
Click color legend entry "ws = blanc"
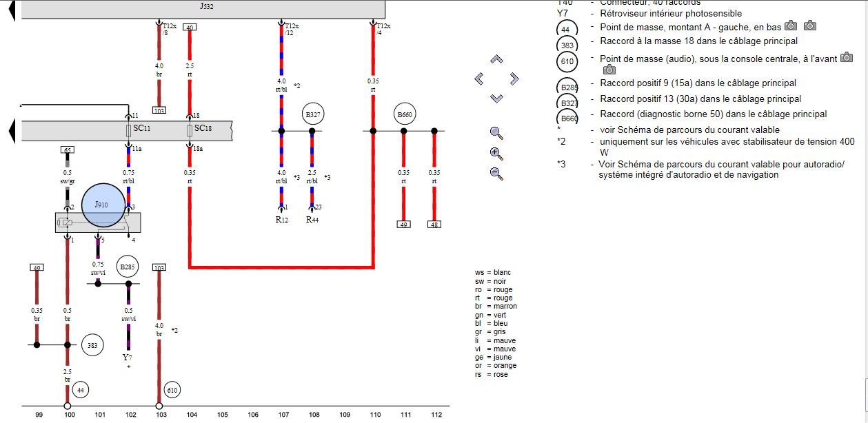(x=493, y=273)
